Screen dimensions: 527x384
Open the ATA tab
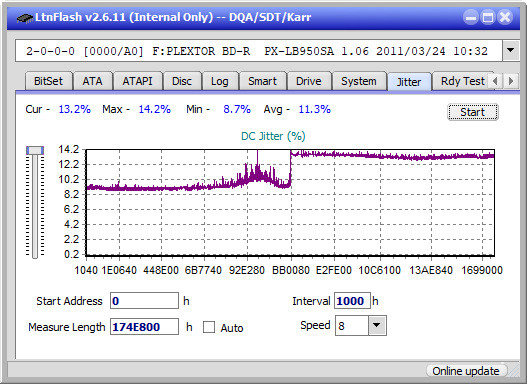coord(92,81)
